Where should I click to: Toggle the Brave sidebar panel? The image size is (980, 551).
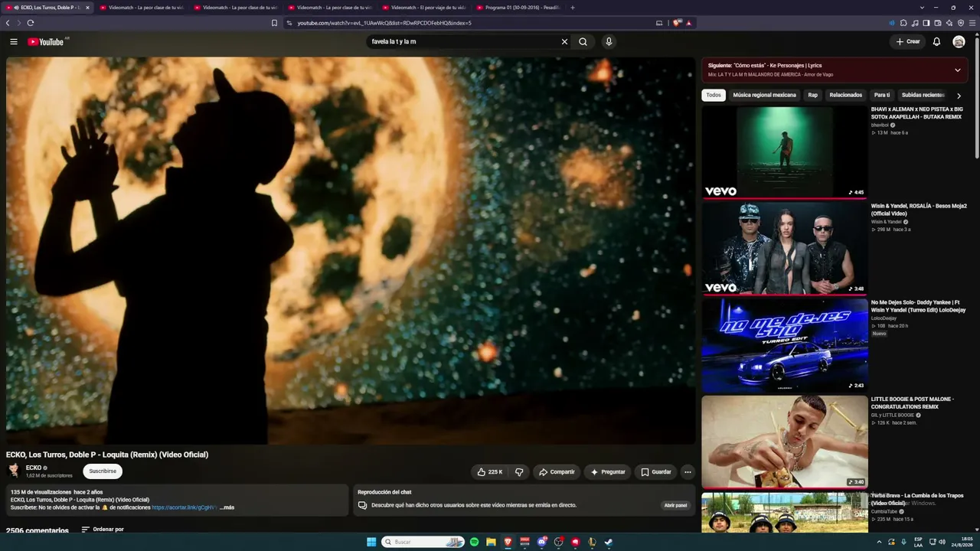point(926,23)
